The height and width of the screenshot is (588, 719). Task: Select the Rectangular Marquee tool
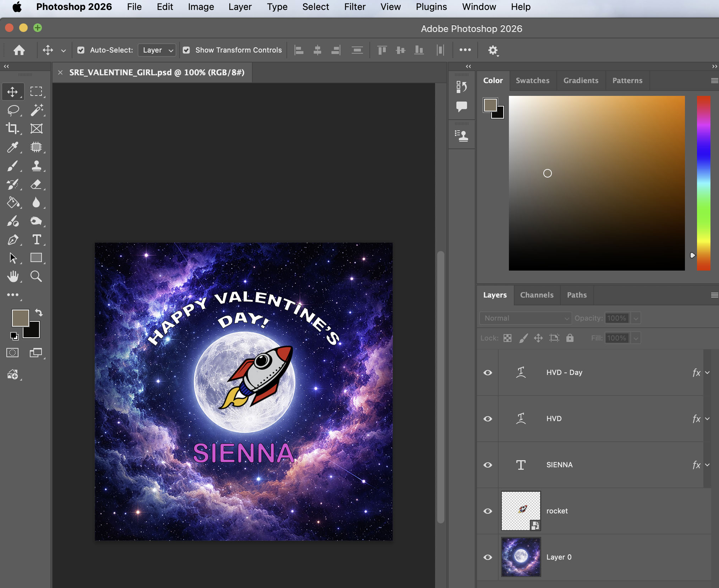coord(37,92)
